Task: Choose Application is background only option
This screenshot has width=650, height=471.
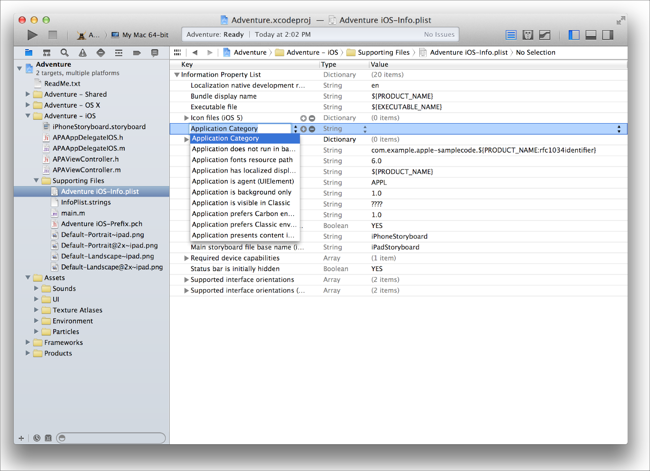Action: point(245,192)
